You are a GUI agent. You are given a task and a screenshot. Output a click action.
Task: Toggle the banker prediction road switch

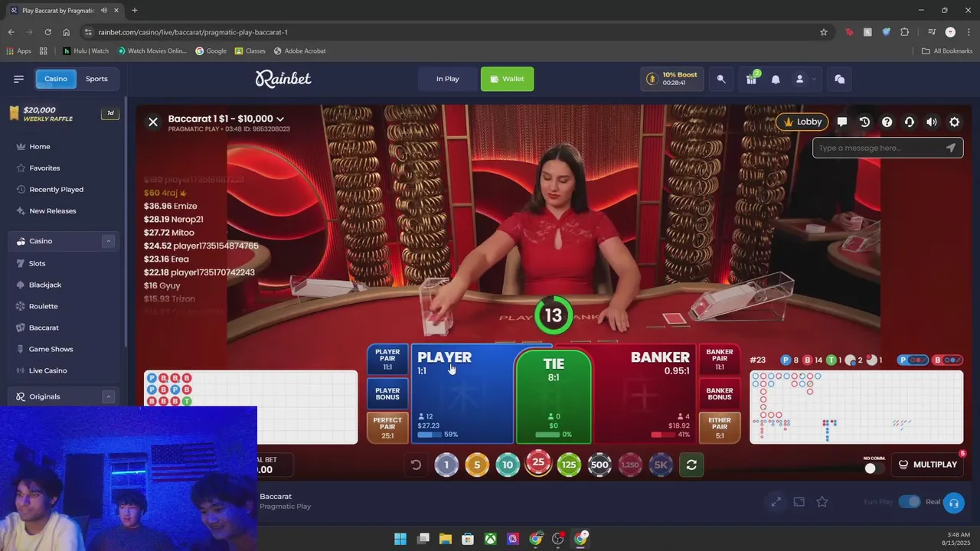click(x=949, y=360)
